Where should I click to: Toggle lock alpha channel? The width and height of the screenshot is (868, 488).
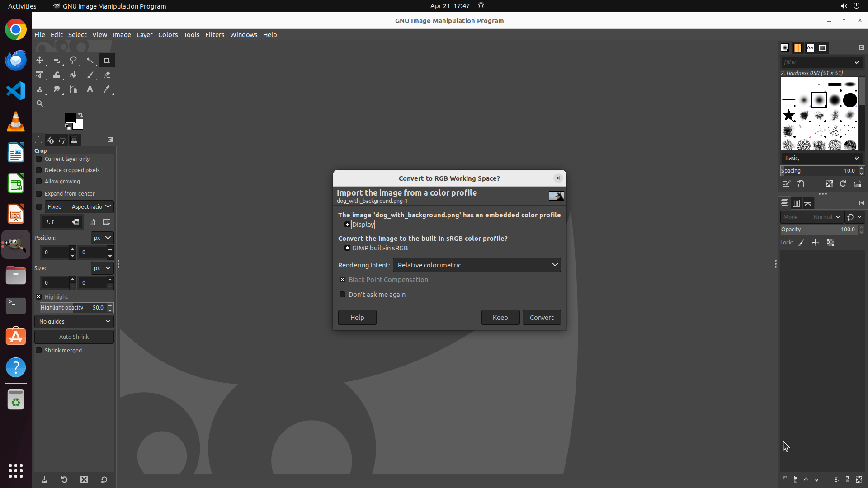(x=830, y=243)
